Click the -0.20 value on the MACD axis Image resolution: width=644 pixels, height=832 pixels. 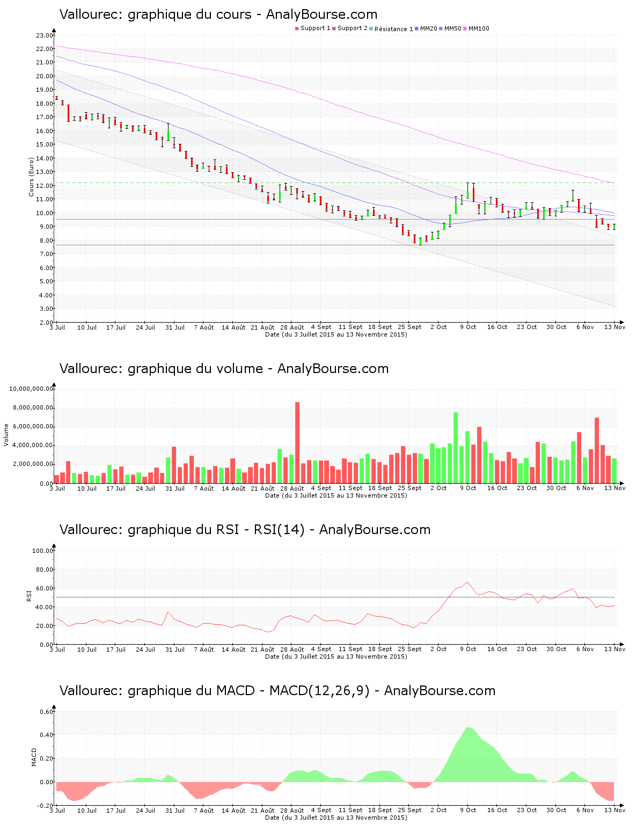(46, 806)
